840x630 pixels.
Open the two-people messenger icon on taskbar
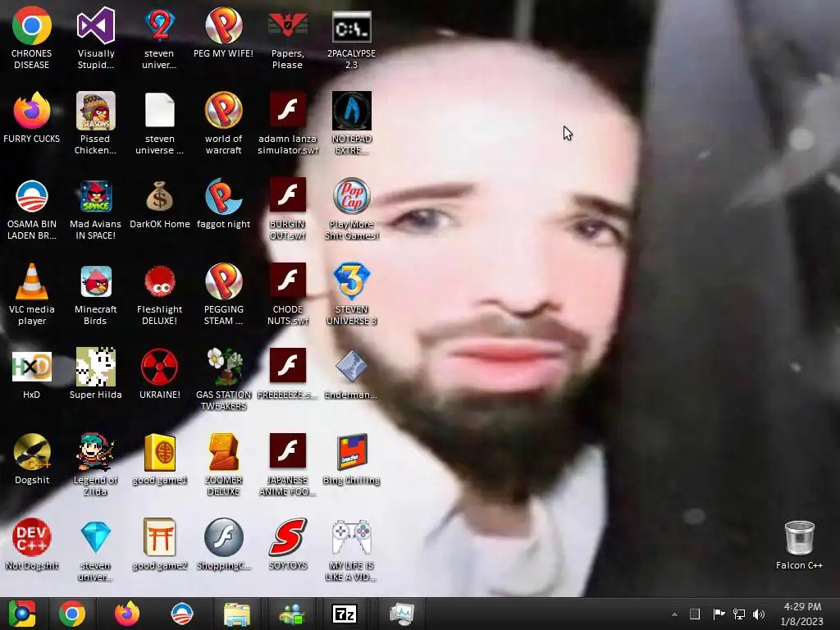tap(291, 614)
